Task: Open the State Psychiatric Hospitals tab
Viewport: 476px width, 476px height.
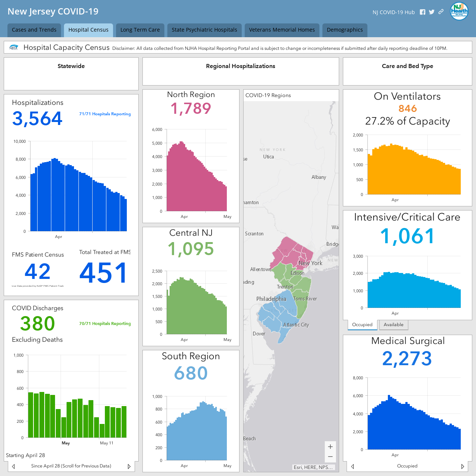Action: tap(205, 30)
